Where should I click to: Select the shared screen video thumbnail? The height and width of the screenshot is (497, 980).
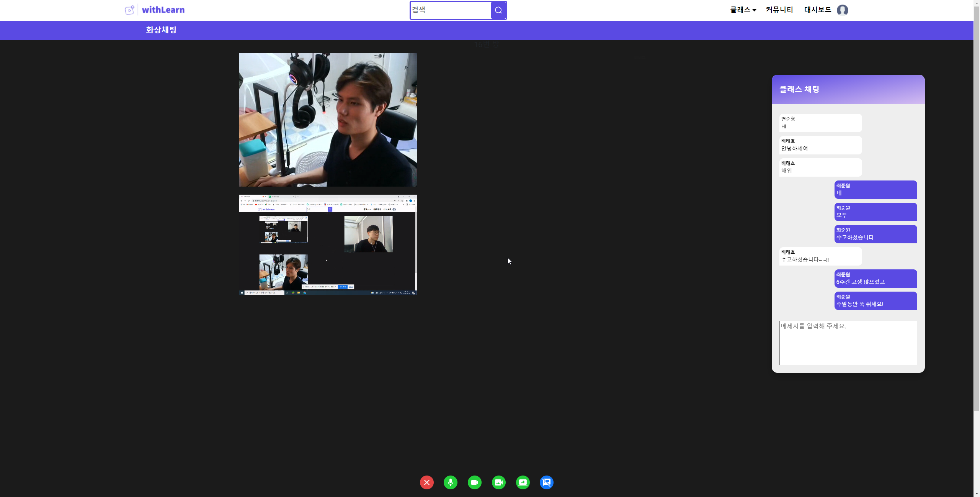point(328,244)
